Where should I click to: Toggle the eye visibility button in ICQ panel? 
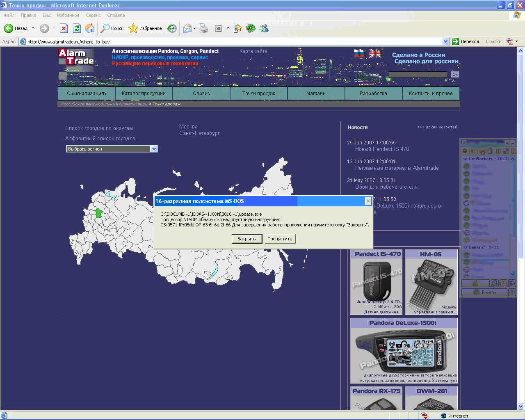click(x=512, y=292)
